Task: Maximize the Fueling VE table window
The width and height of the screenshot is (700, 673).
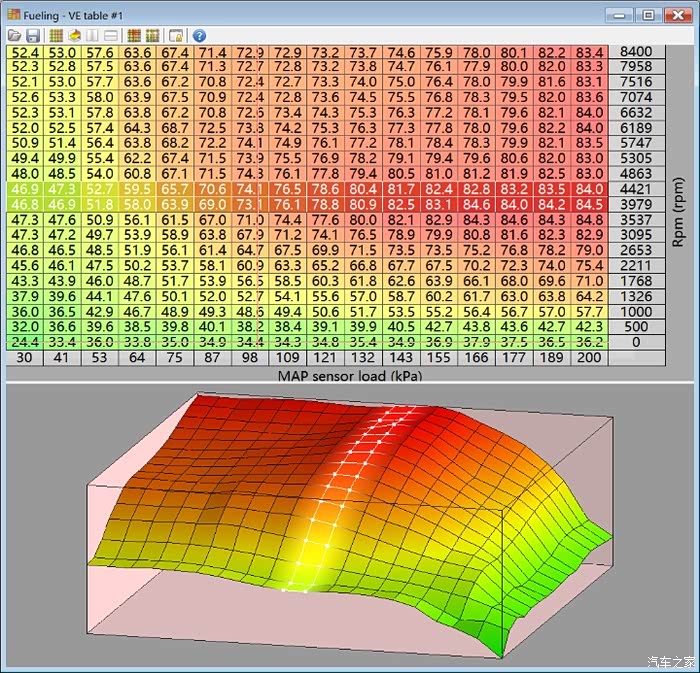Action: click(648, 15)
